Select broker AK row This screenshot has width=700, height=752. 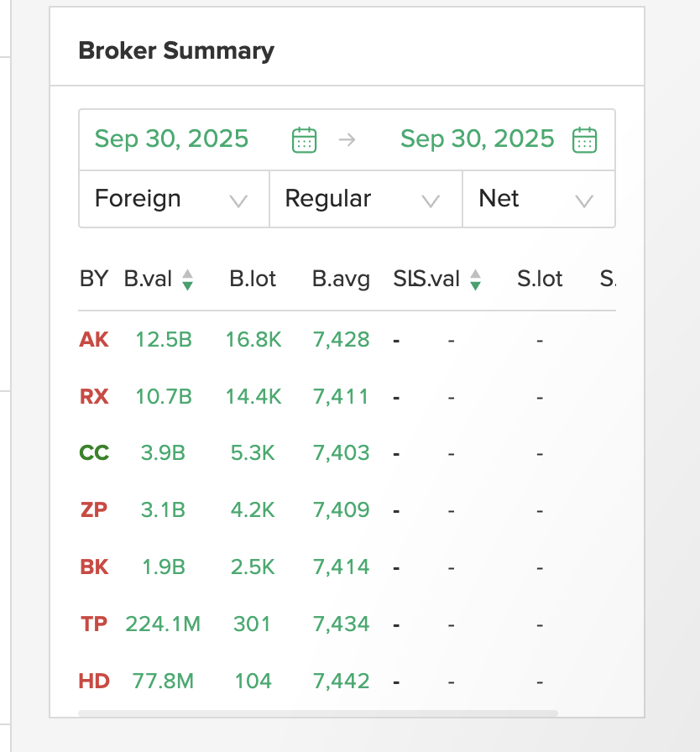(x=94, y=340)
